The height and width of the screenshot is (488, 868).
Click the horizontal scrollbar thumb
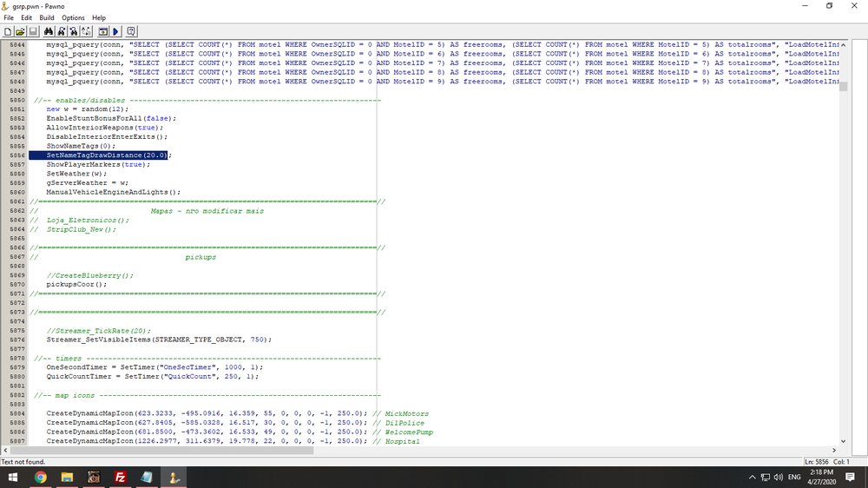(162, 451)
